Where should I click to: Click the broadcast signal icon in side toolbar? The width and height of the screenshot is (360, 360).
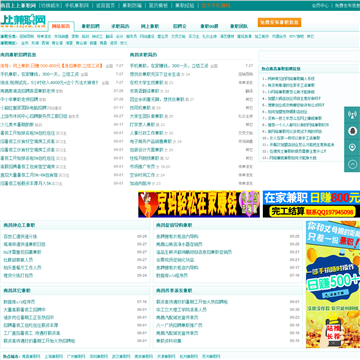[352, 115]
